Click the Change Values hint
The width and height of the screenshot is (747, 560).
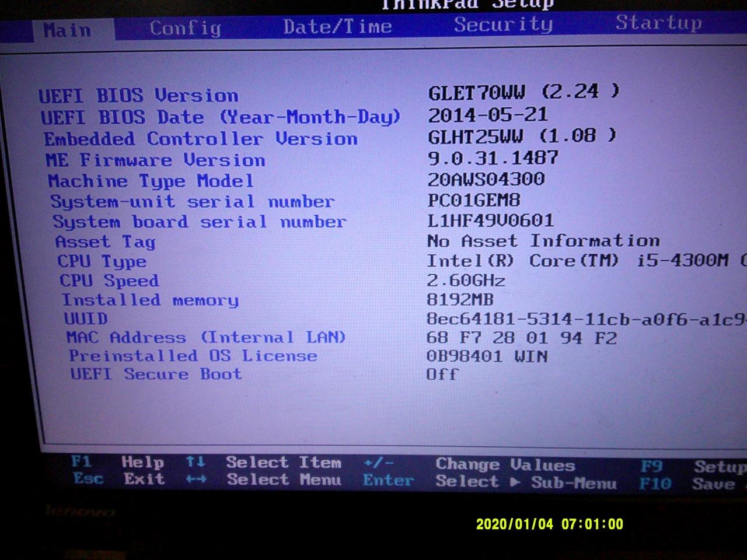[505, 465]
